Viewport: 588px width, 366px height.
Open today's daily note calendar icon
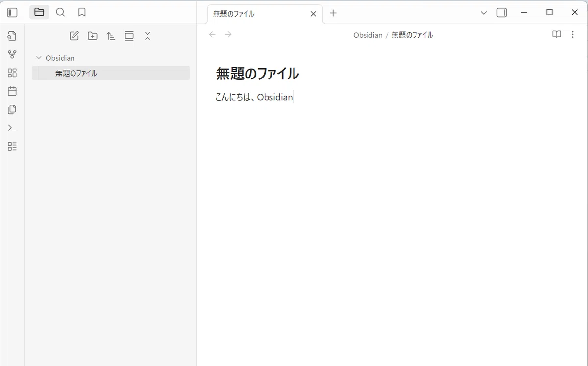(x=12, y=91)
